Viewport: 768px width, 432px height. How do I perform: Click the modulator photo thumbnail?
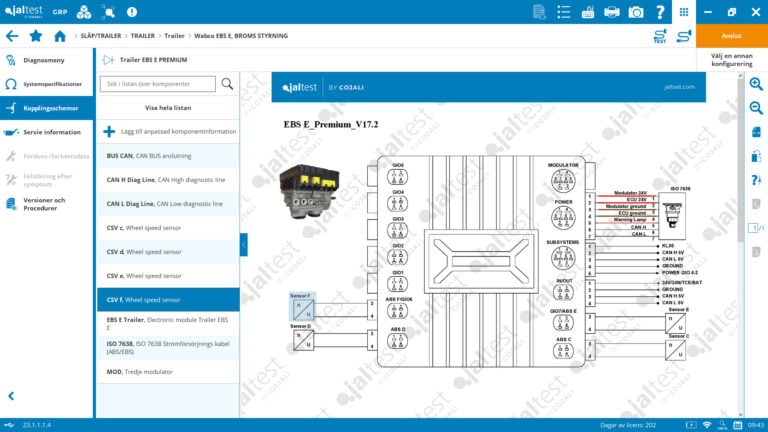point(309,192)
